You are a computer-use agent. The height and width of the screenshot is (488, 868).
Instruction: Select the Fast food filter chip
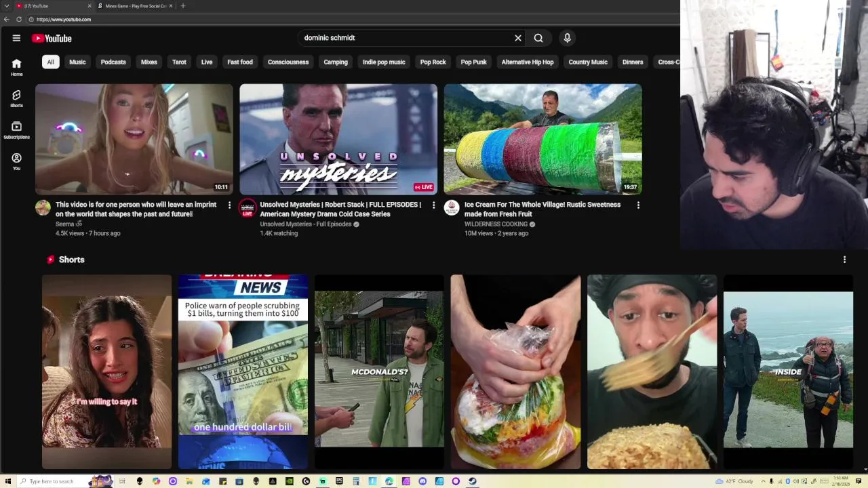point(240,62)
